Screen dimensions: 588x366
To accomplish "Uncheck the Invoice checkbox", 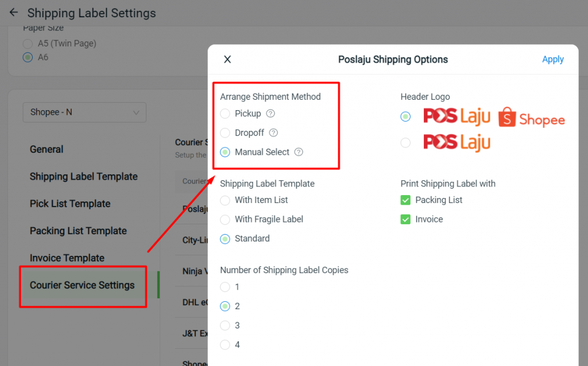I will tap(405, 219).
